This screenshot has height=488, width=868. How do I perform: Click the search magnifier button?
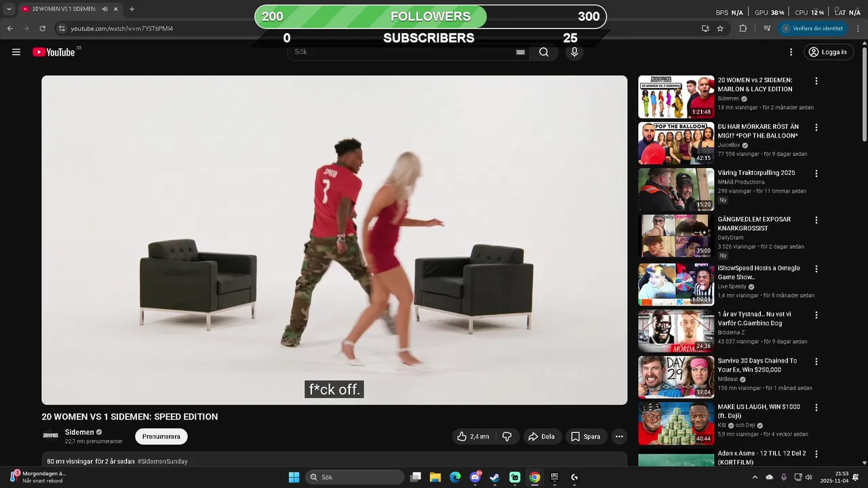pyautogui.click(x=544, y=52)
